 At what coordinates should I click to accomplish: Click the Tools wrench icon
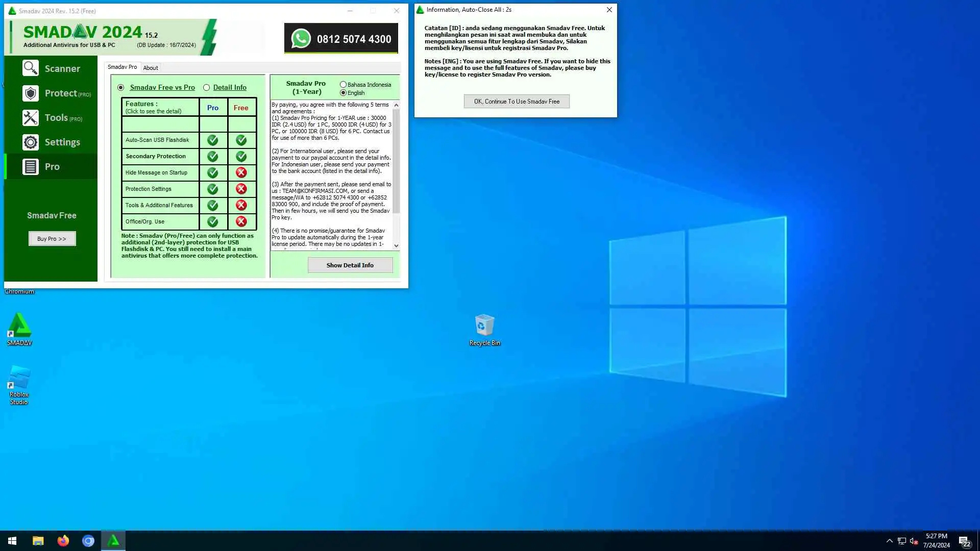click(x=31, y=118)
